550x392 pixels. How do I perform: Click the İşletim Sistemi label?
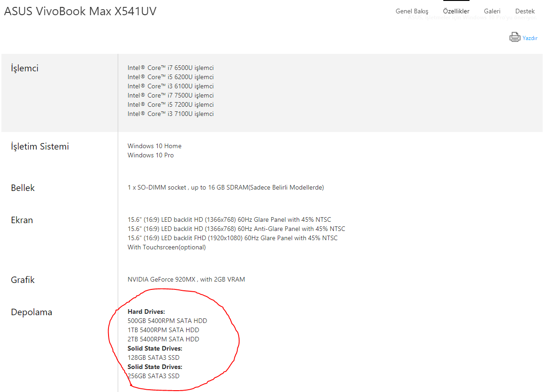40,146
